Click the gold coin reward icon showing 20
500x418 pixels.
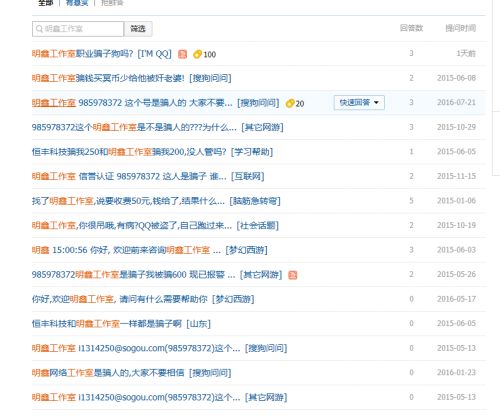[290, 103]
